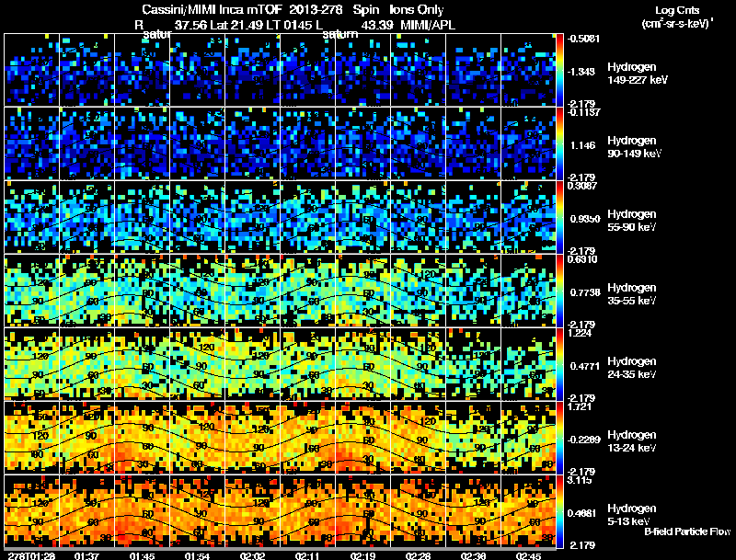The width and height of the screenshot is (736, 560).
Task: Click the '0.6310' colorbar value
Action: (x=582, y=259)
